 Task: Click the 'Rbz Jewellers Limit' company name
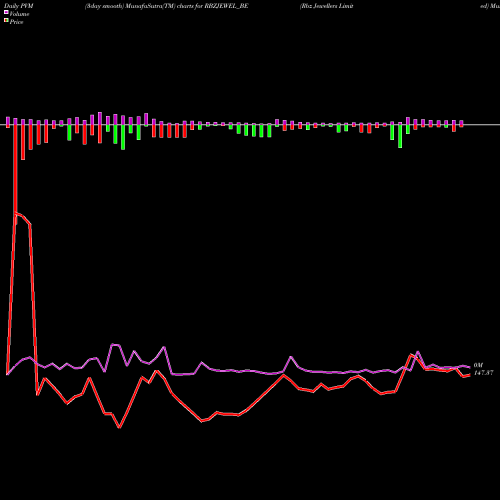pos(327,6)
